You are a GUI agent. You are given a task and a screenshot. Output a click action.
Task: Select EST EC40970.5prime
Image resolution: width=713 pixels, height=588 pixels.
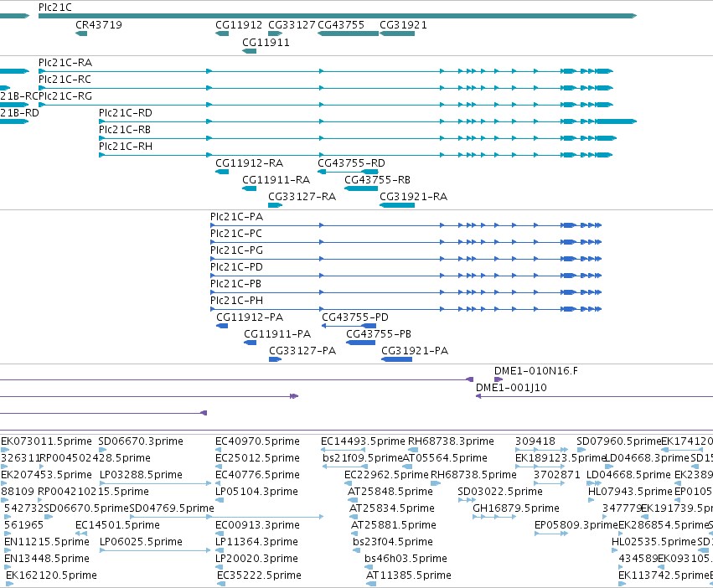point(257,441)
